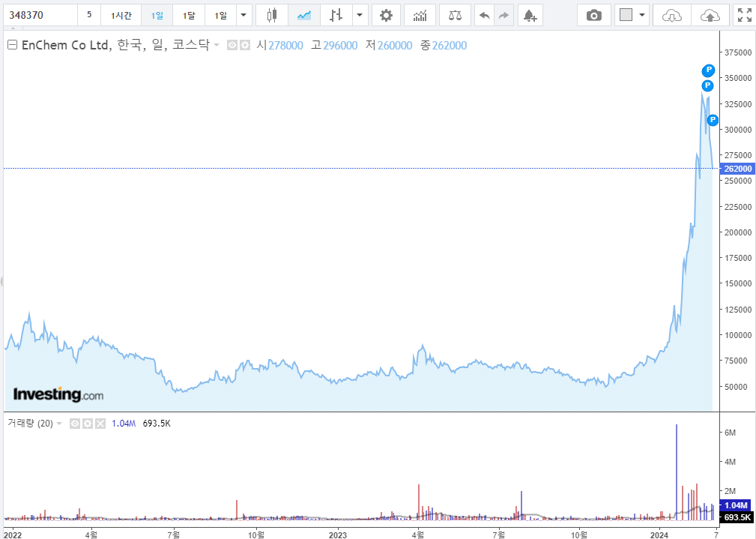The height and width of the screenshot is (539, 756).
Task: Click the 1.04M volume axis label
Action: (736, 505)
